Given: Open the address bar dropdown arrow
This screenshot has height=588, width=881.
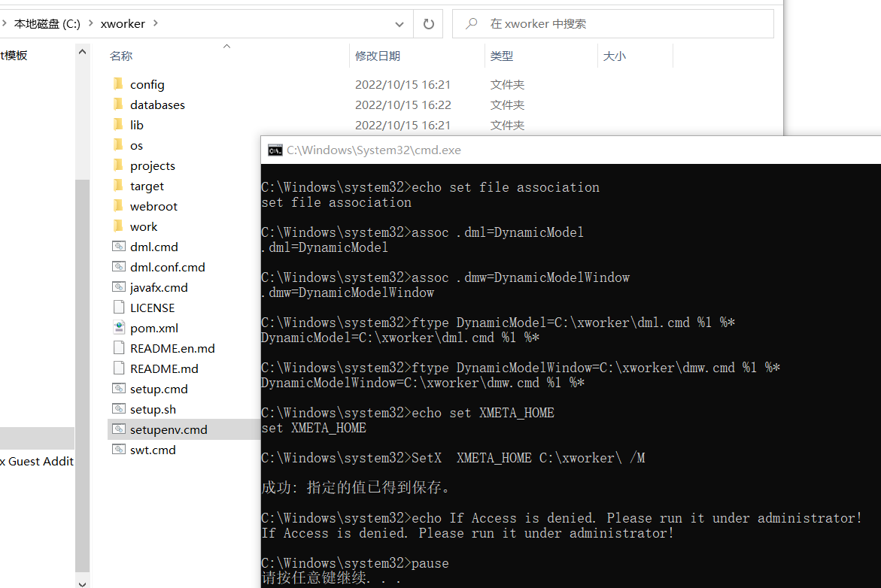Looking at the screenshot, I should (x=399, y=23).
